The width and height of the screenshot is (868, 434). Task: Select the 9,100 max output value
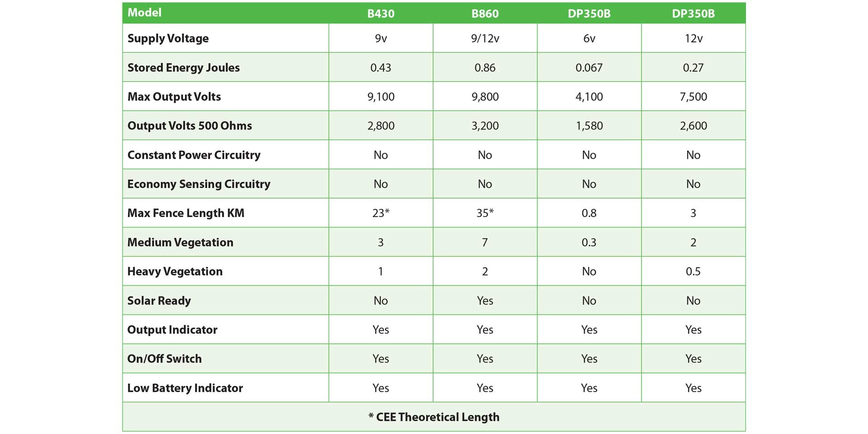(x=381, y=97)
